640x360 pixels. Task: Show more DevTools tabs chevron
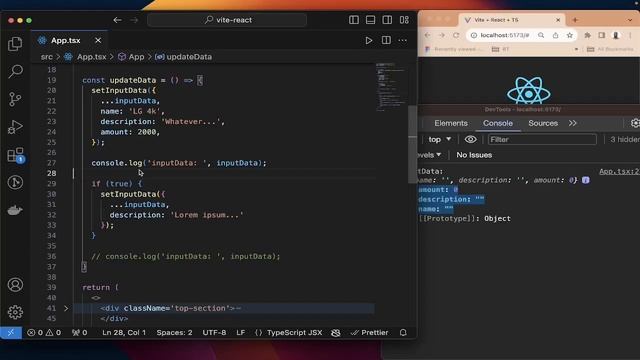click(573, 123)
